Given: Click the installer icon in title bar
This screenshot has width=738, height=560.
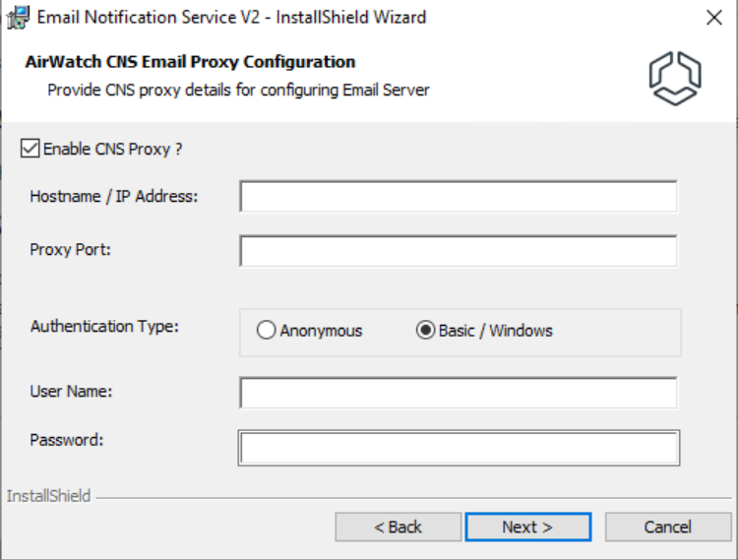Looking at the screenshot, I should [x=18, y=18].
